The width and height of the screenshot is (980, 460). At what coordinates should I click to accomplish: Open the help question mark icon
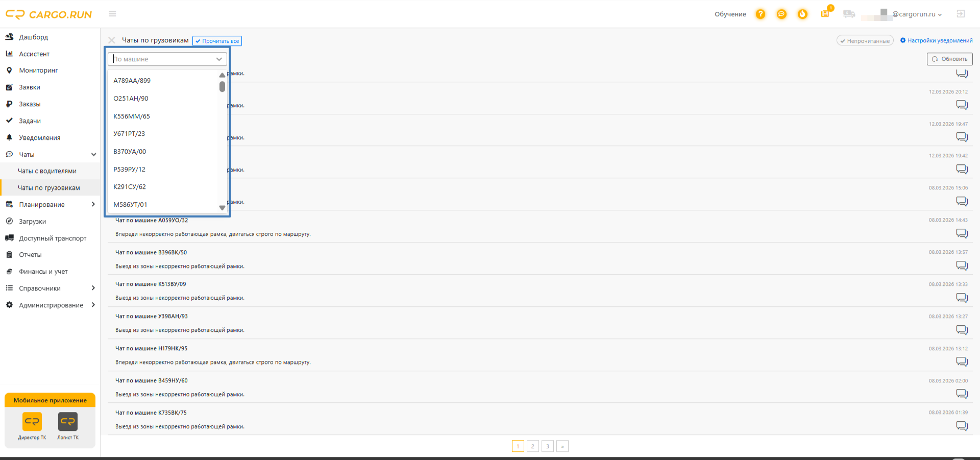(x=761, y=14)
